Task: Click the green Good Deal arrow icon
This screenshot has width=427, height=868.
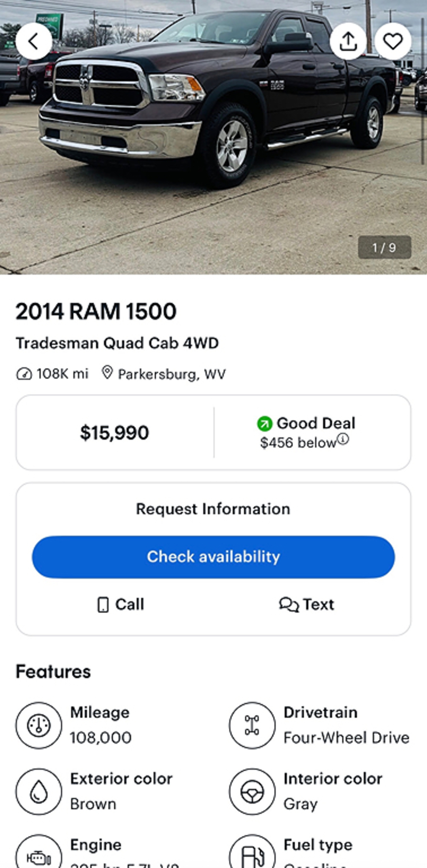Action: click(264, 424)
